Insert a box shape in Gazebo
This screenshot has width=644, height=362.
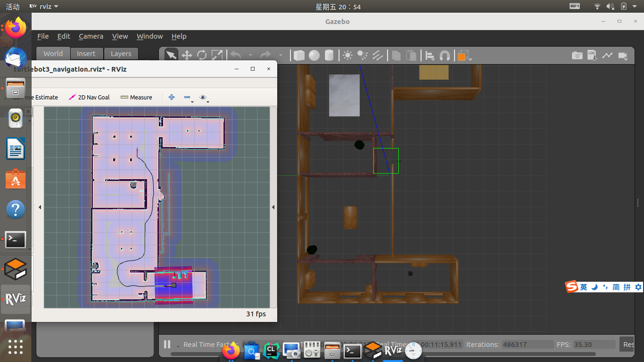pos(299,56)
